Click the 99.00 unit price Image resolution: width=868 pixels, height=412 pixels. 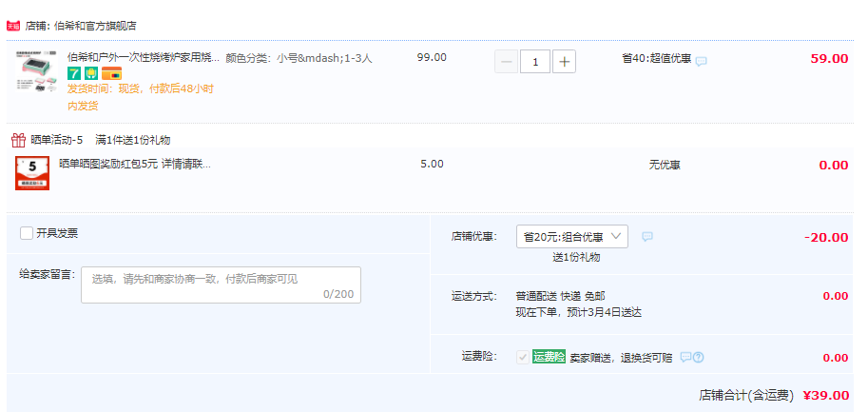click(432, 57)
